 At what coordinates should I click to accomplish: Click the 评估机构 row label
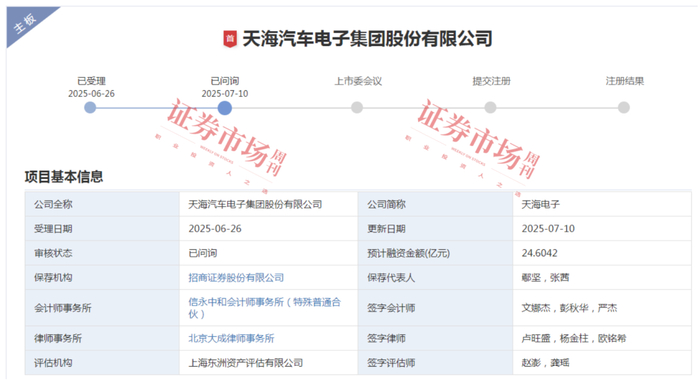pyautogui.click(x=53, y=363)
